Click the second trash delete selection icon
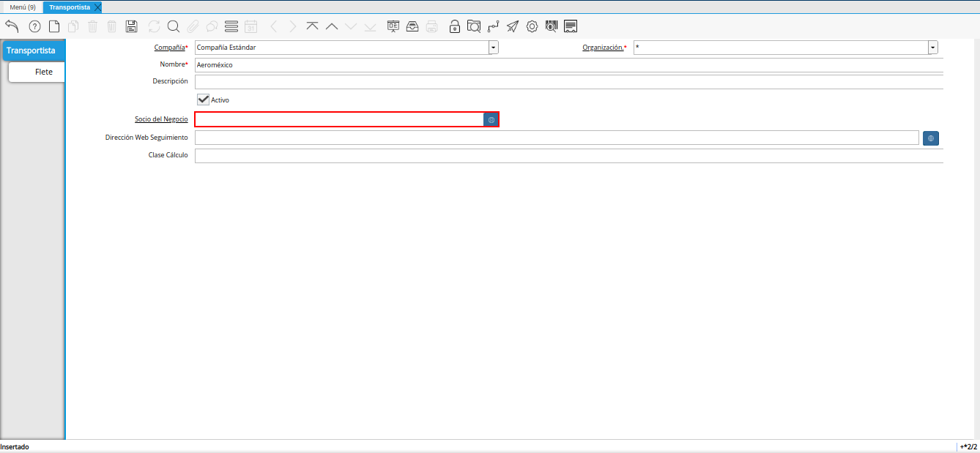 tap(111, 26)
